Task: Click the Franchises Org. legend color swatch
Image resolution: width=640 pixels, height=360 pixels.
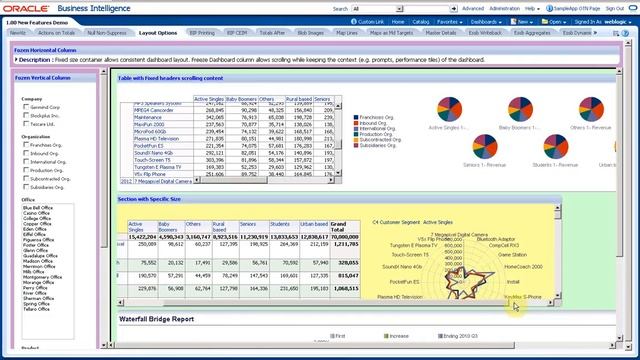Action: 356,118
